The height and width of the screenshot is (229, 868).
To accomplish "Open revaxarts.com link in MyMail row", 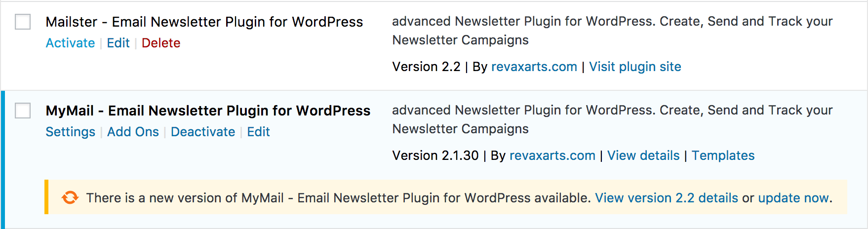I will click(x=552, y=155).
